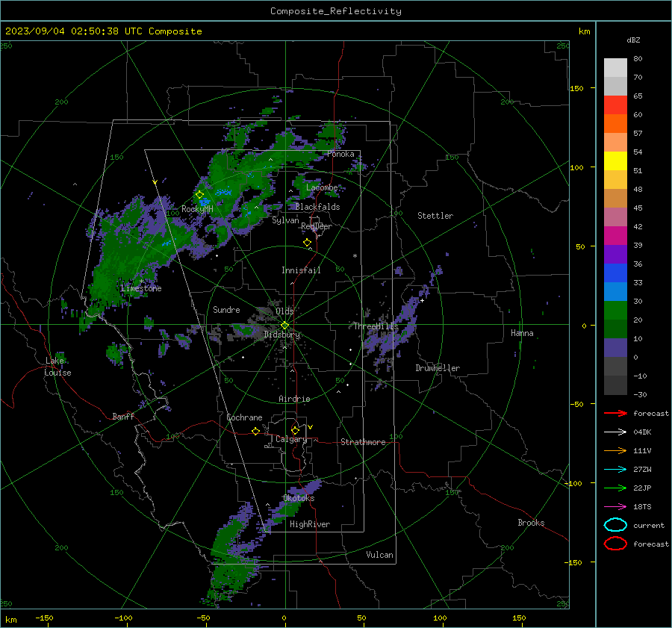Click the yellow diamond marker above Calgary
The width and height of the screenshot is (672, 628).
pyautogui.click(x=295, y=430)
